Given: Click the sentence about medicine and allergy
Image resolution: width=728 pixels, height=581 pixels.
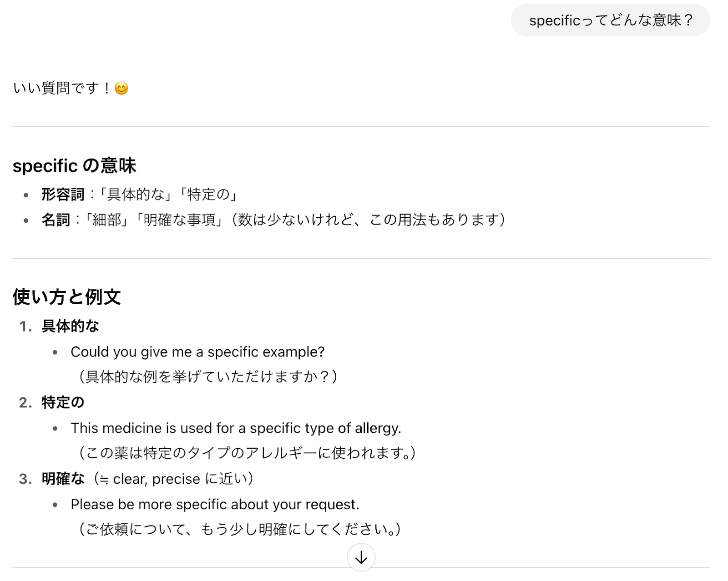Looking at the screenshot, I should [x=236, y=428].
